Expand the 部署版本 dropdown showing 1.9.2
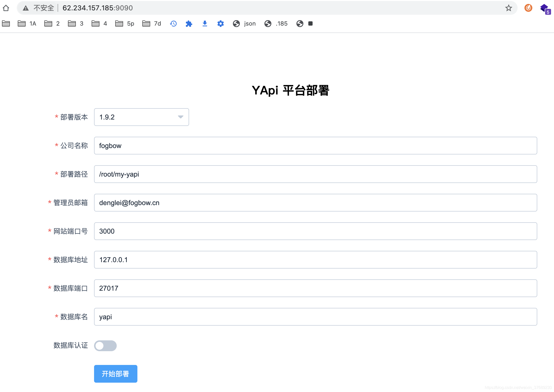 141,117
